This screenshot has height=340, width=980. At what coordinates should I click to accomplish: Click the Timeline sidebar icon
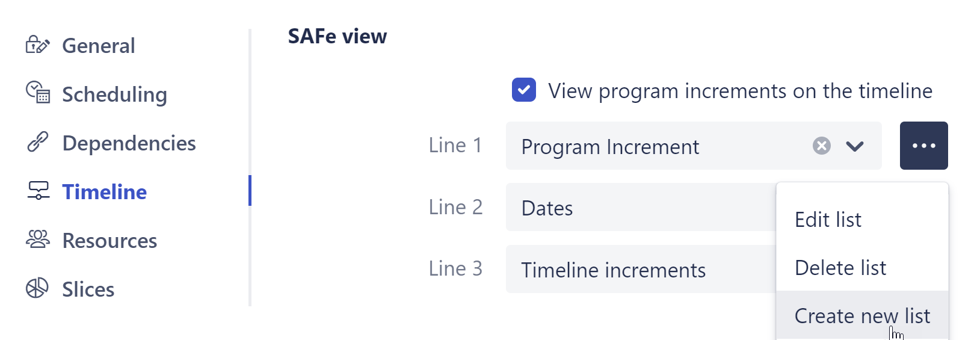coord(38,191)
